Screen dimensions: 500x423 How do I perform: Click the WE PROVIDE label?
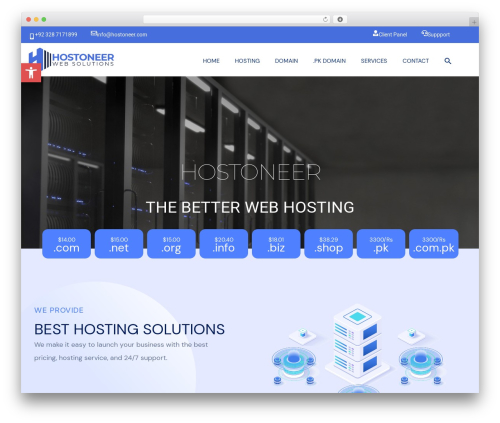[59, 310]
